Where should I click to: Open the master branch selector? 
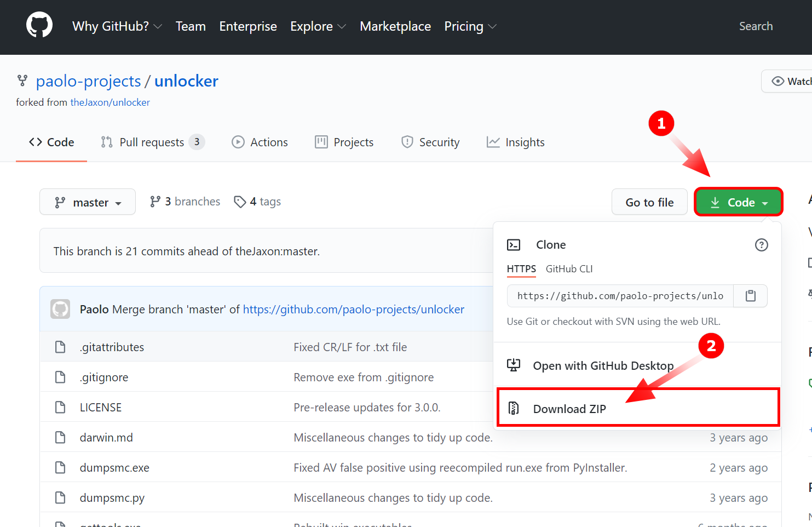pyautogui.click(x=88, y=202)
